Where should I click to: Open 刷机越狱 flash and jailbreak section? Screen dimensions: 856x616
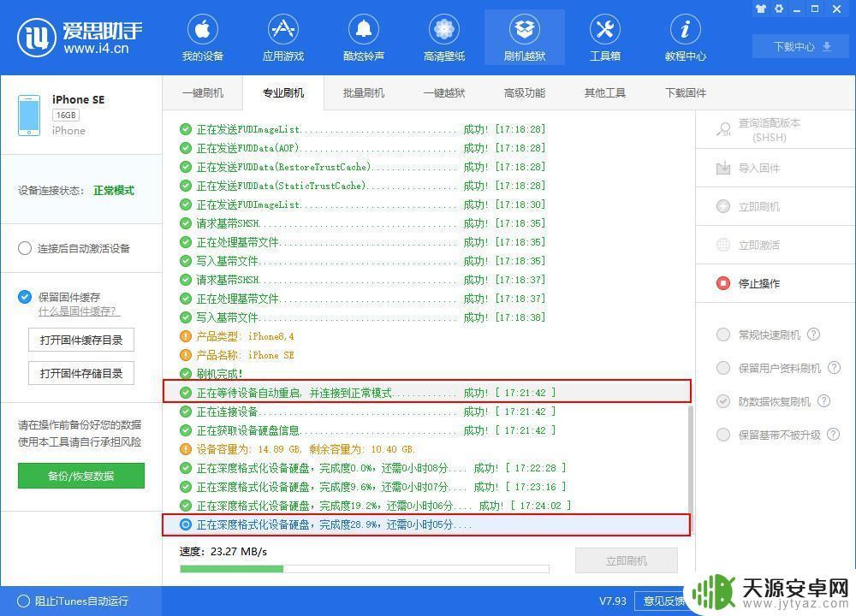tap(525, 37)
